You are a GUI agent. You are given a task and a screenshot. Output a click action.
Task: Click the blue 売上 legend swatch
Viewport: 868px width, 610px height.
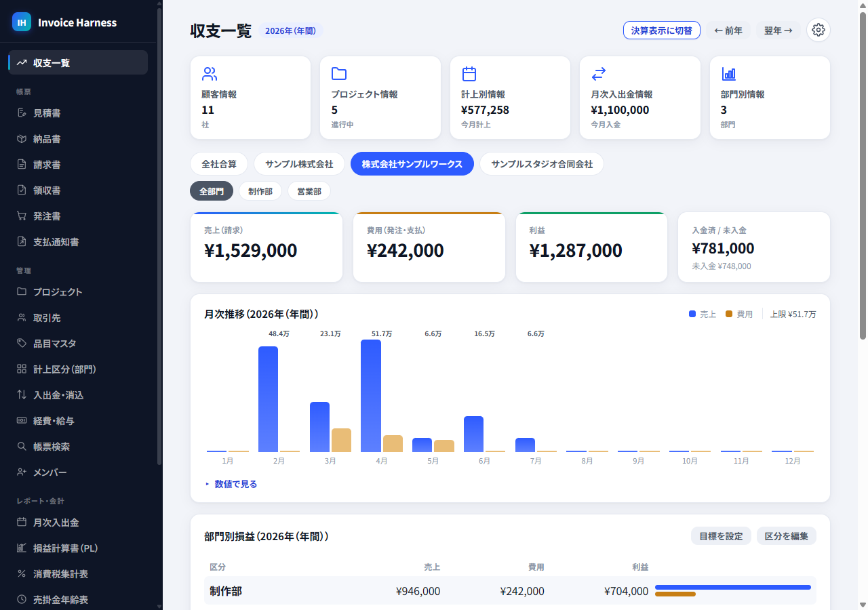click(692, 314)
